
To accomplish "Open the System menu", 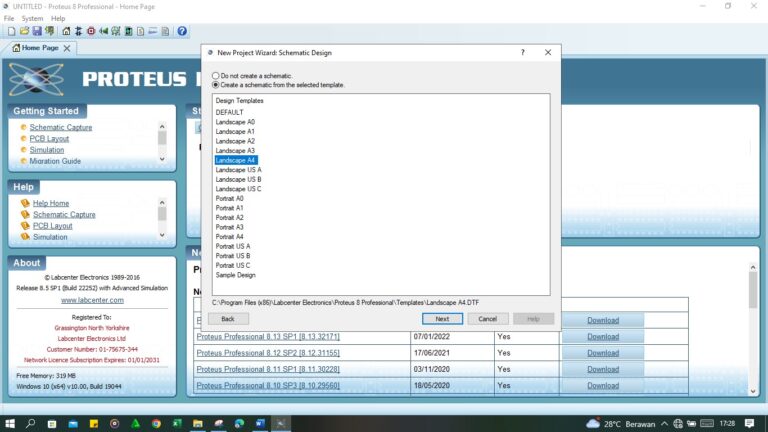I will click(32, 19).
